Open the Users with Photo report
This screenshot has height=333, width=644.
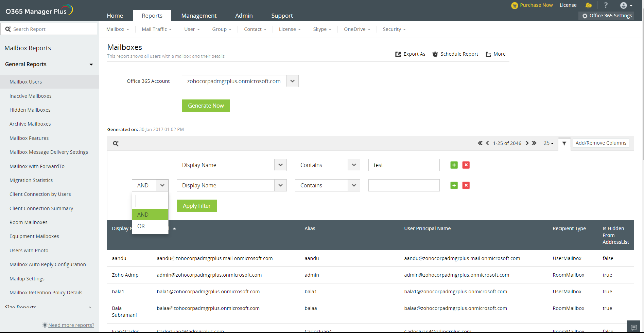[x=29, y=251]
